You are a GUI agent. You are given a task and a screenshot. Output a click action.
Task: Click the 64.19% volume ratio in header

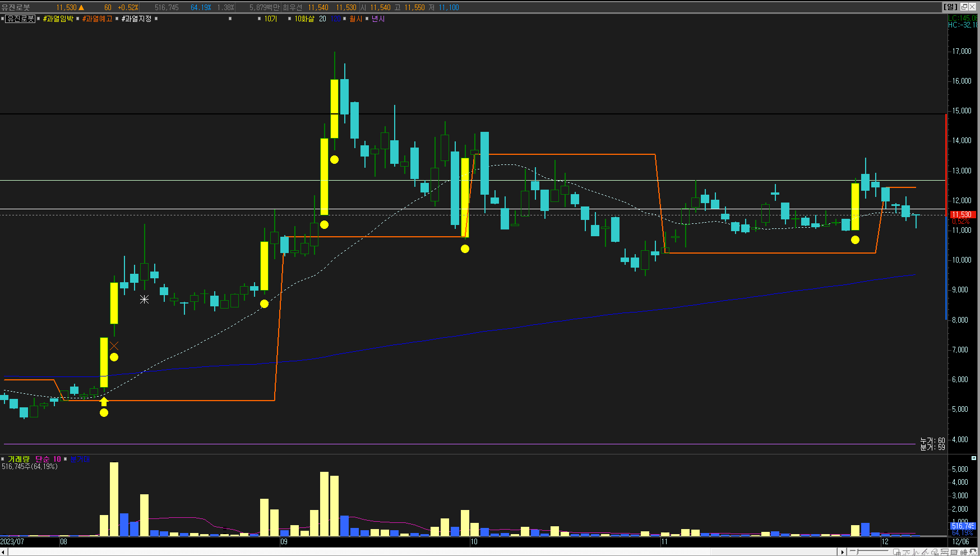point(201,7)
